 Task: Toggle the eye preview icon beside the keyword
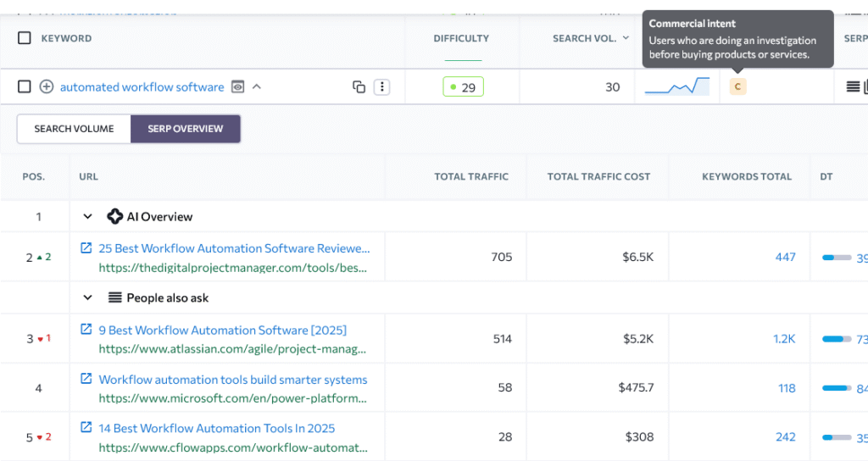tap(237, 87)
